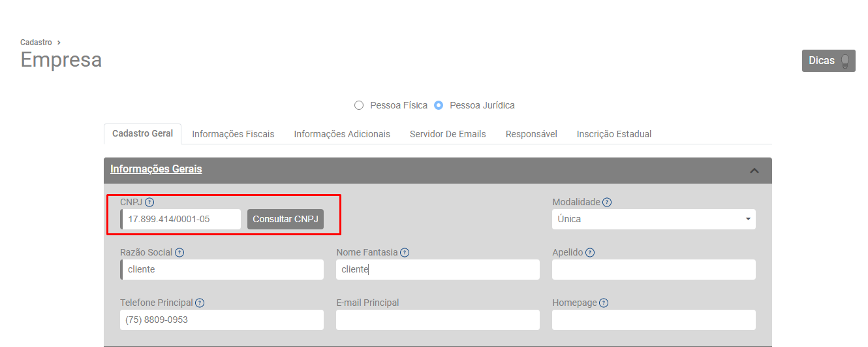The height and width of the screenshot is (347, 868).
Task: Click the Homepage help icon
Action: point(604,303)
